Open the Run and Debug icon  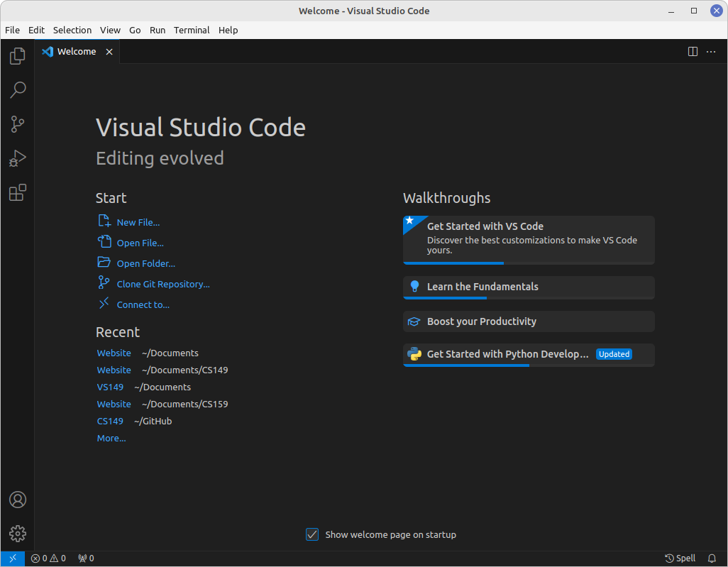pos(17,158)
